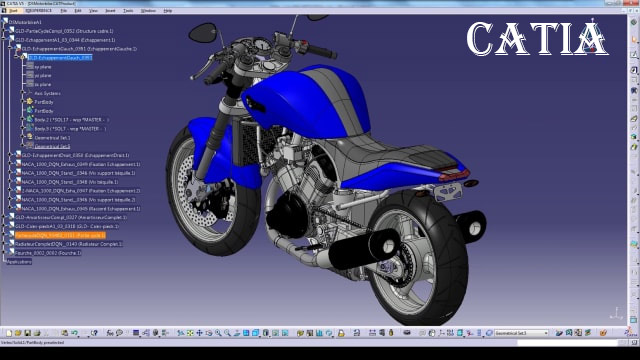Select the orange-highlighted tree row
The image size is (640, 360).
[60, 235]
